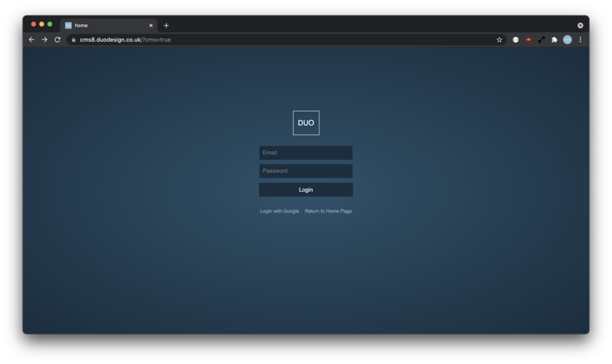Open the Chrome three-dot menu
The image size is (612, 364).
pyautogui.click(x=580, y=40)
